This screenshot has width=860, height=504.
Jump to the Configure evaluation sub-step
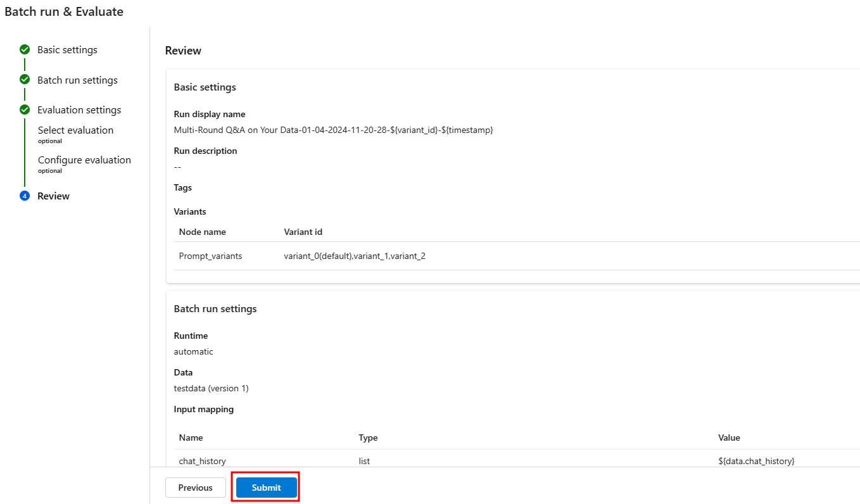(x=84, y=160)
